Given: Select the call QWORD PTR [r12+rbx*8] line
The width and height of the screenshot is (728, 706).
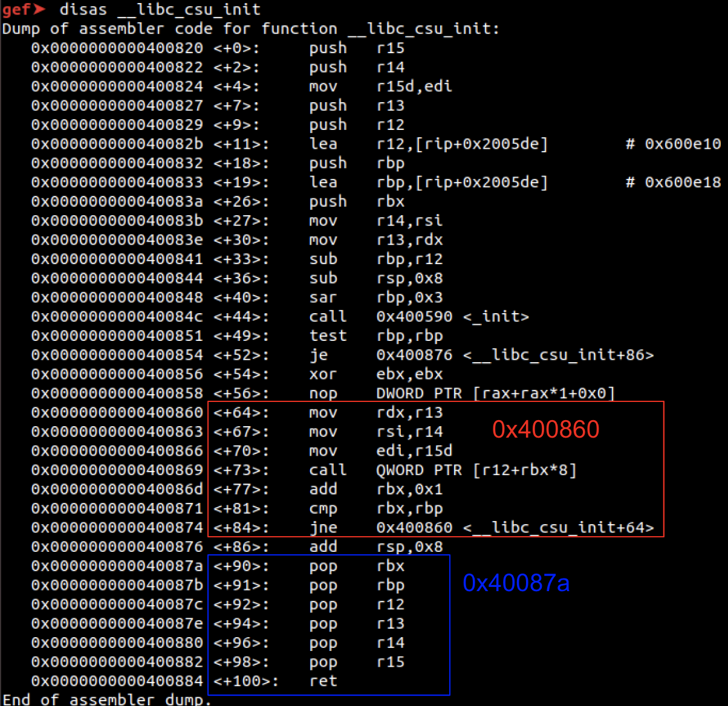Looking at the screenshot, I should tap(443, 470).
